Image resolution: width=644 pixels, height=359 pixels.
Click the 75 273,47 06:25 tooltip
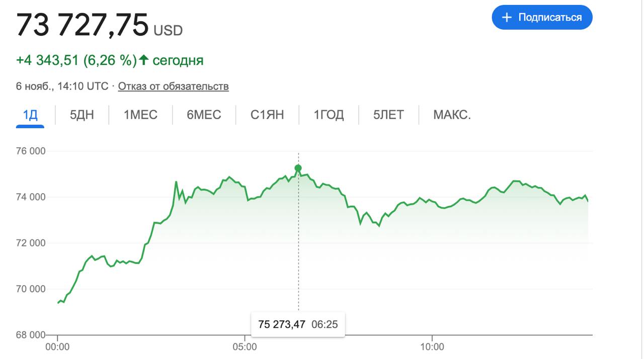[x=298, y=324]
